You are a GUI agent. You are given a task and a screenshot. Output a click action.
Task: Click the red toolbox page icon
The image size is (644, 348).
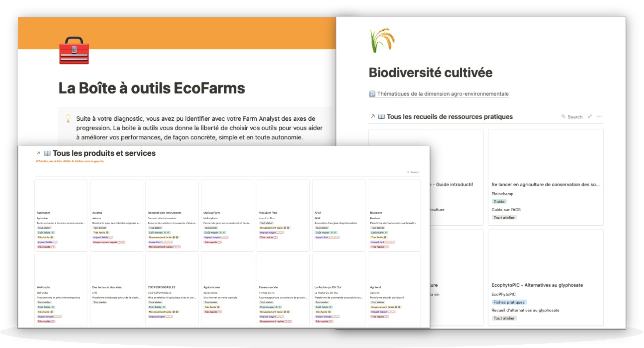coord(74,50)
